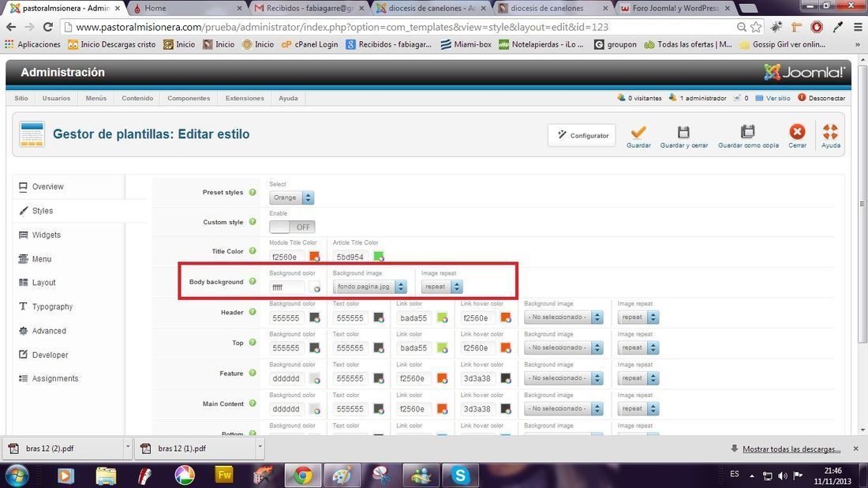
Task: Click the Joomla logo
Action: (x=804, y=72)
